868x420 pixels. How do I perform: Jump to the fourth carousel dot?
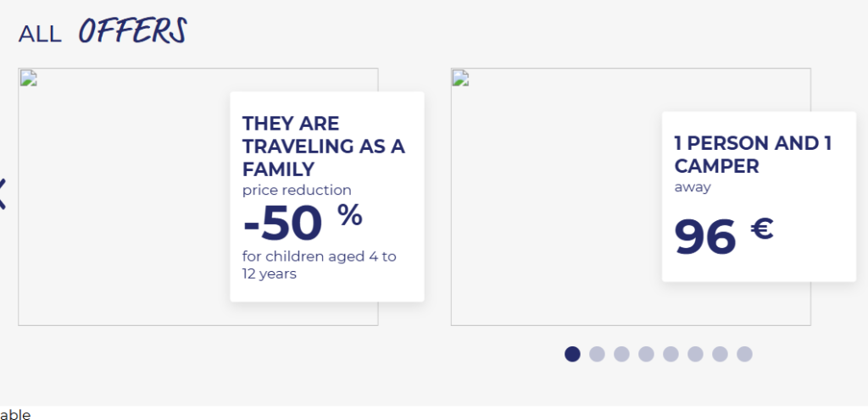[646, 354]
